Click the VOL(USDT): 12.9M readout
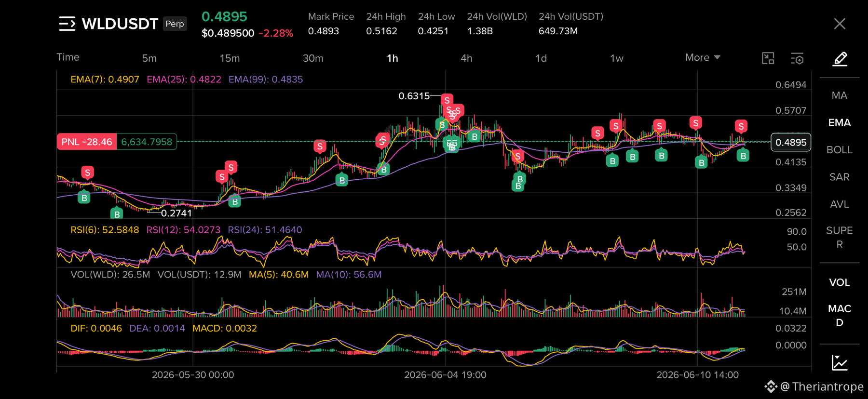This screenshot has width=868, height=399. (199, 275)
